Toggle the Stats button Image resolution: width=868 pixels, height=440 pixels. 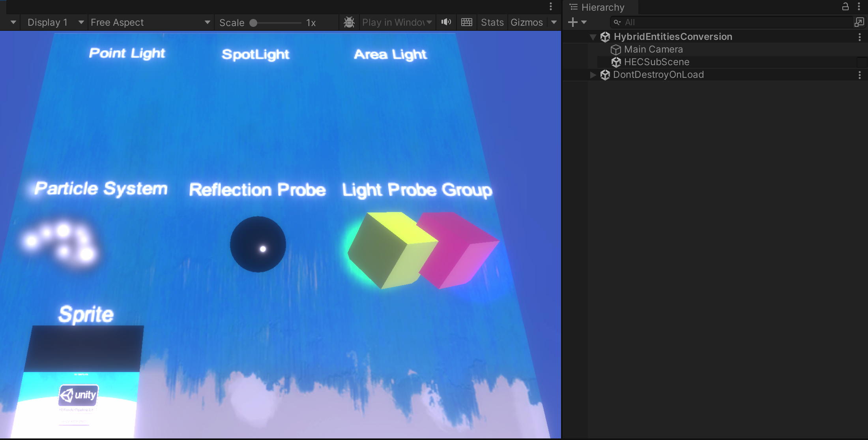(x=492, y=23)
